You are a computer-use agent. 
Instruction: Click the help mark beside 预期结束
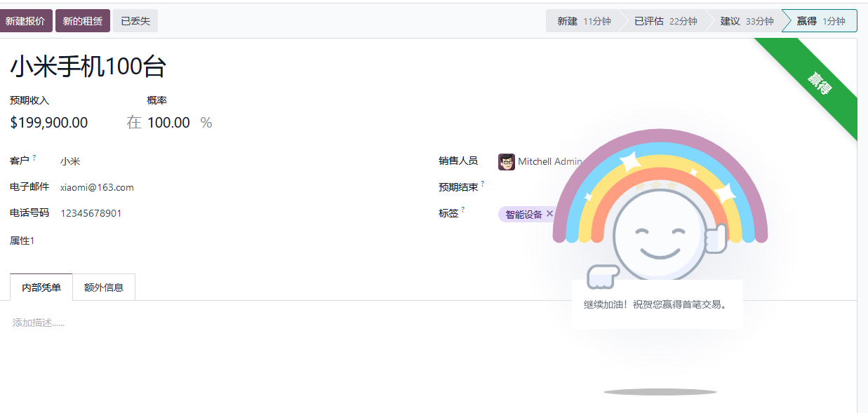[x=483, y=184]
